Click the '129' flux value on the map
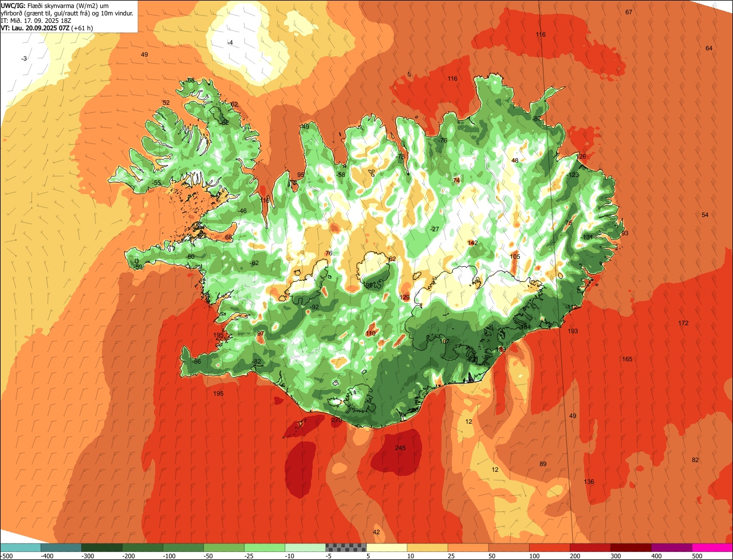The image size is (733, 560). point(404,298)
